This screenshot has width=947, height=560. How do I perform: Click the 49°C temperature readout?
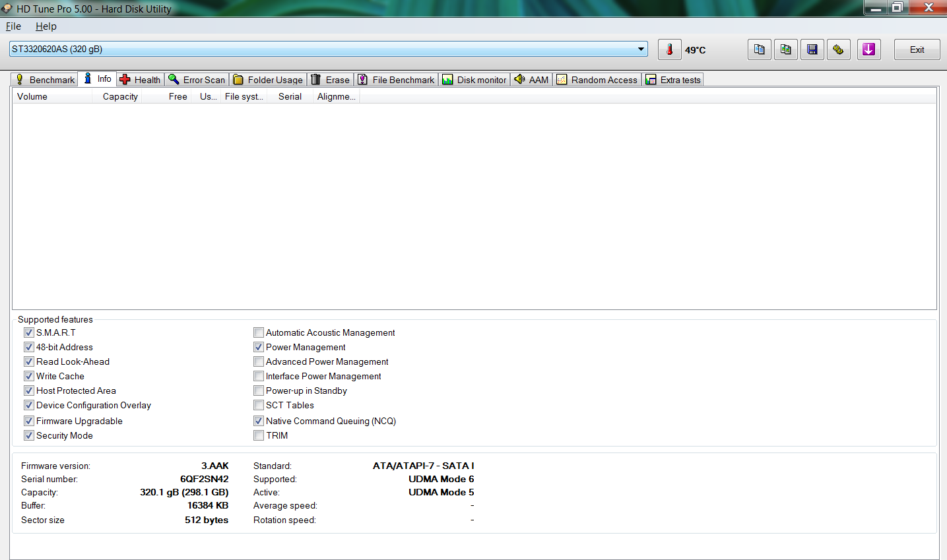695,50
